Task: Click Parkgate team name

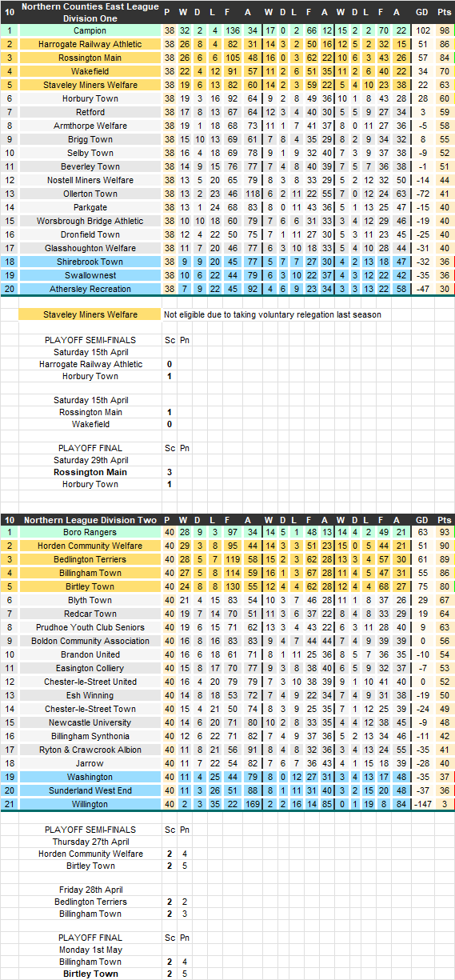Action: [x=90, y=207]
